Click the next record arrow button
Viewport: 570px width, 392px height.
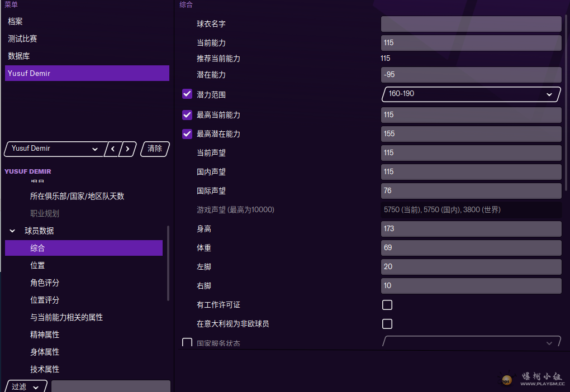coord(128,149)
